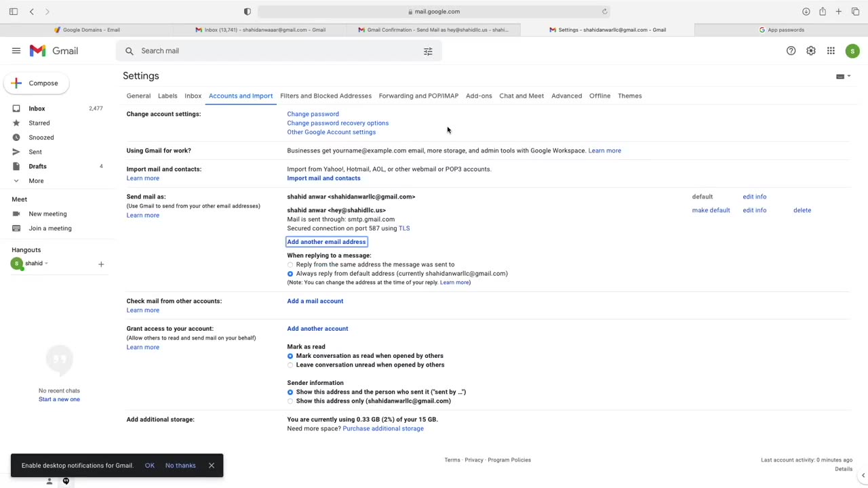868x488 pixels.
Task: Click Add a mail account
Action: [315, 301]
